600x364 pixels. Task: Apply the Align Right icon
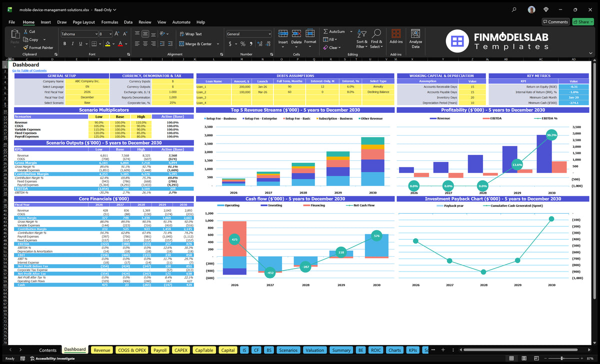[x=153, y=44]
